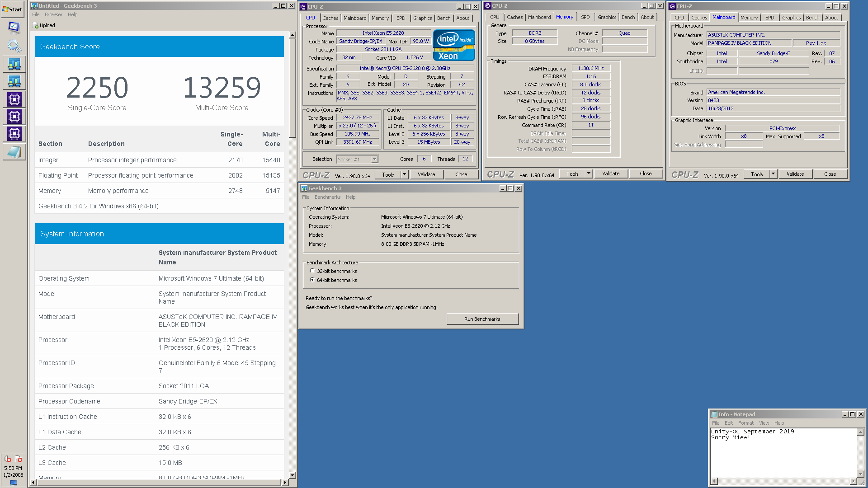
Task: Click the DRAM Frequency value 1130.6 MHz
Action: click(x=591, y=68)
